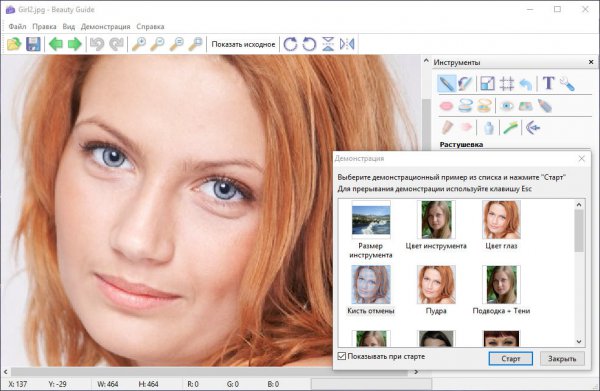
Task: Click the tools panel scroll-up arrow
Action: tap(426, 60)
